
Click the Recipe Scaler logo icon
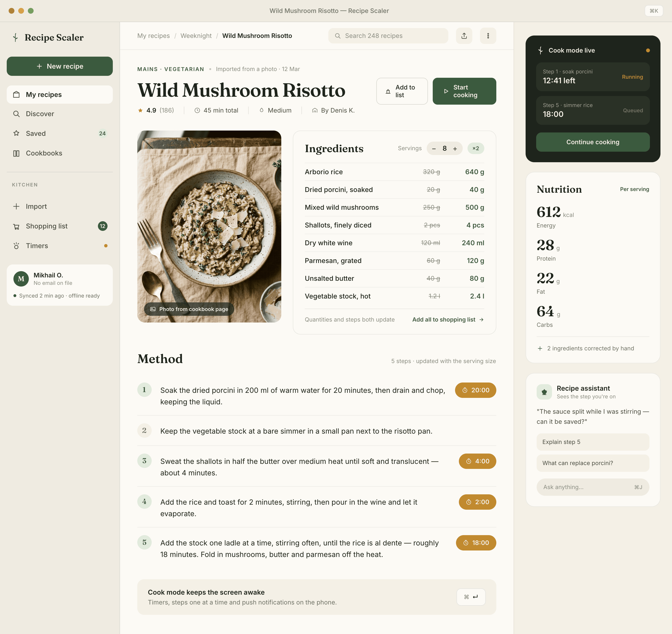pos(15,37)
